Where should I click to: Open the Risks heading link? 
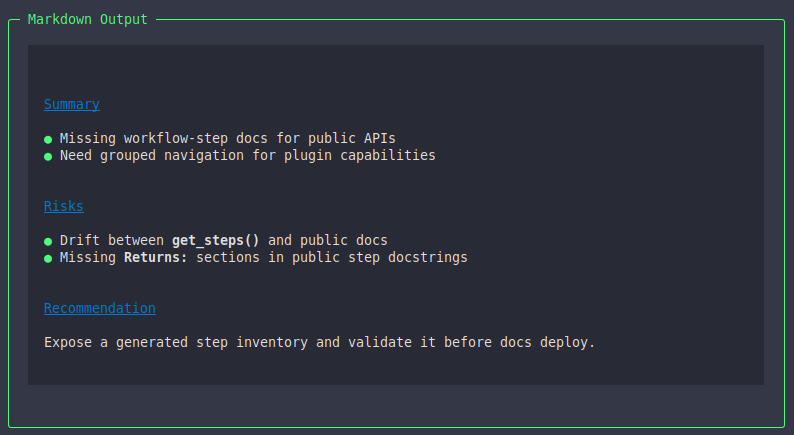pos(63,206)
